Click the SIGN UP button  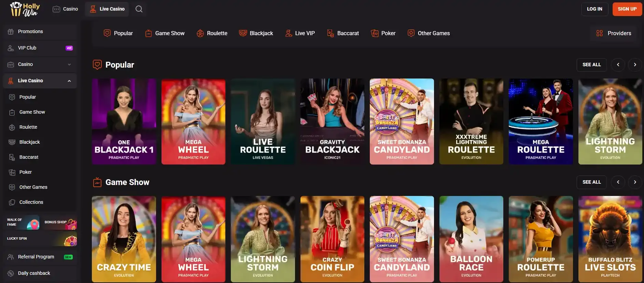coord(627,9)
